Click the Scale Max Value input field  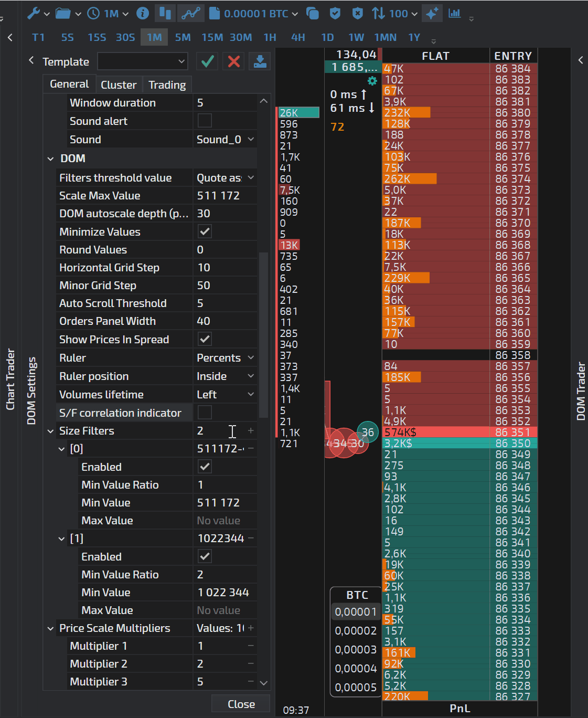coord(224,196)
